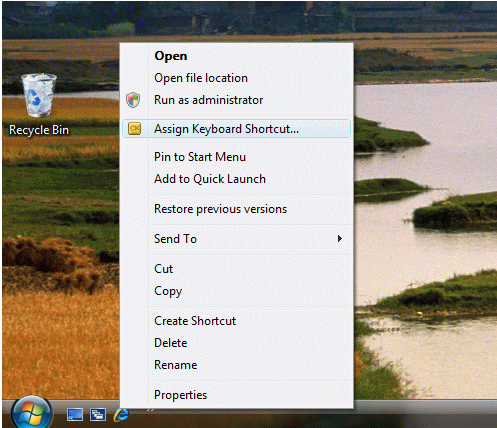The image size is (497, 428).
Task: Click the Windows Start orb
Action: (32, 413)
